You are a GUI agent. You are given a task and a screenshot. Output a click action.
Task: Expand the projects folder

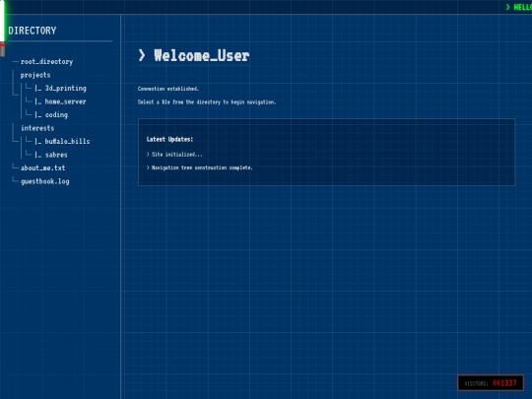coord(35,75)
